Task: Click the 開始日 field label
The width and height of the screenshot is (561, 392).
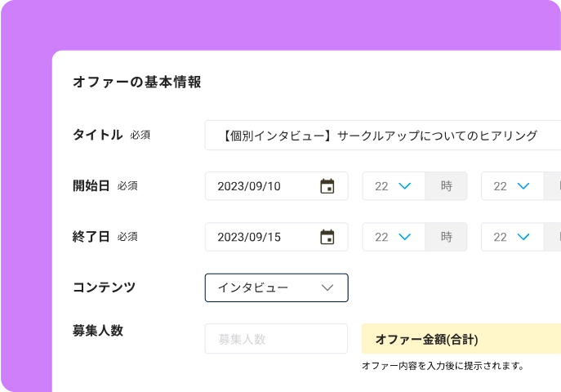Action: pos(91,185)
